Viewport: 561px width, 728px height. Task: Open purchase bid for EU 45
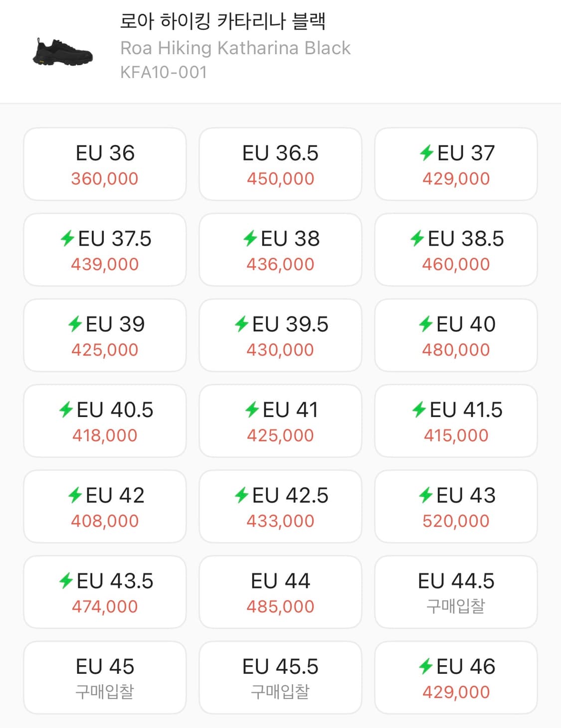105,678
